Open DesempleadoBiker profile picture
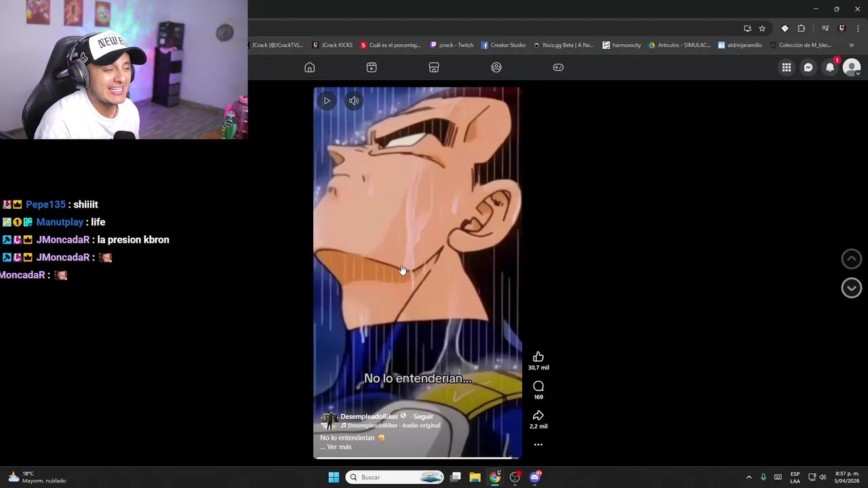Image resolution: width=868 pixels, height=488 pixels. point(329,420)
